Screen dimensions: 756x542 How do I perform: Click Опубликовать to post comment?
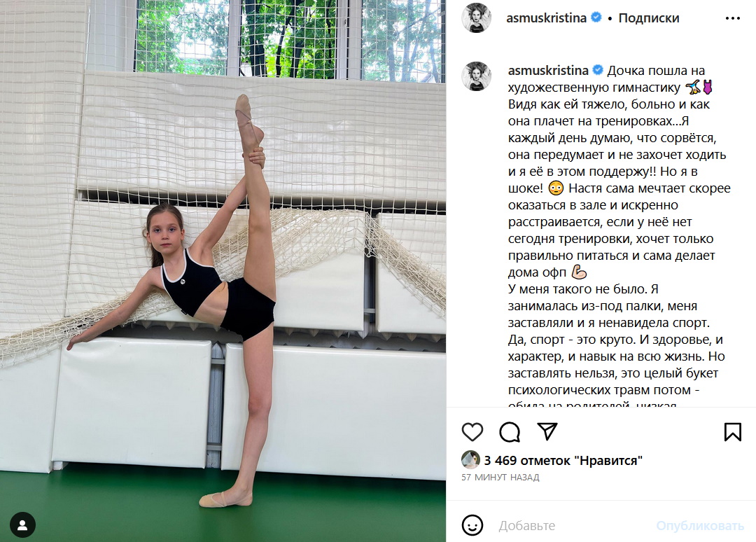tap(699, 526)
